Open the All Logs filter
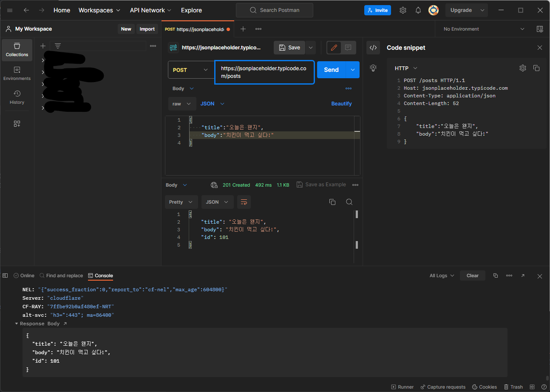550x392 pixels. tap(442, 276)
